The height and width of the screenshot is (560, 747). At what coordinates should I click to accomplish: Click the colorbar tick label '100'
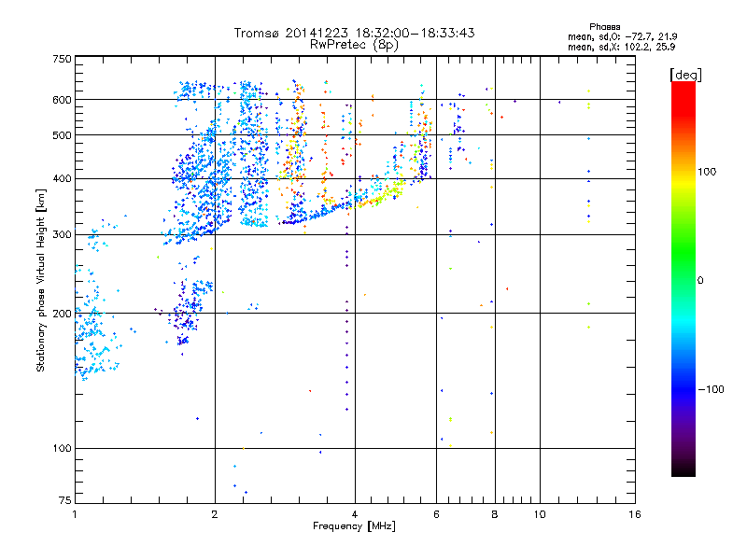707,172
